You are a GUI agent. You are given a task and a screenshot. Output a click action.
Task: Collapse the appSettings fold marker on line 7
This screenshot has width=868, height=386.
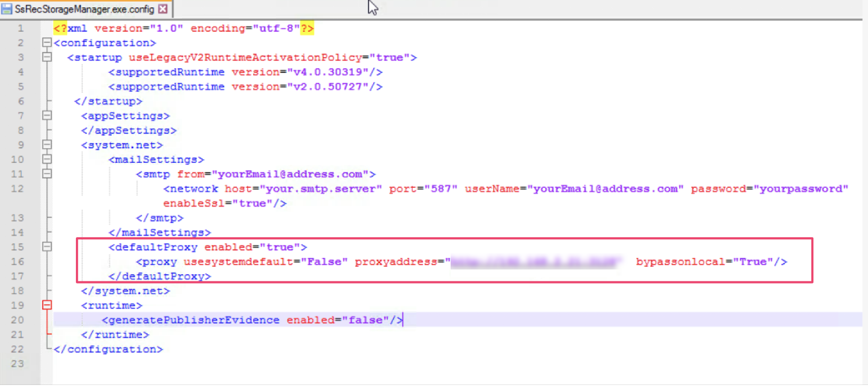click(x=47, y=115)
